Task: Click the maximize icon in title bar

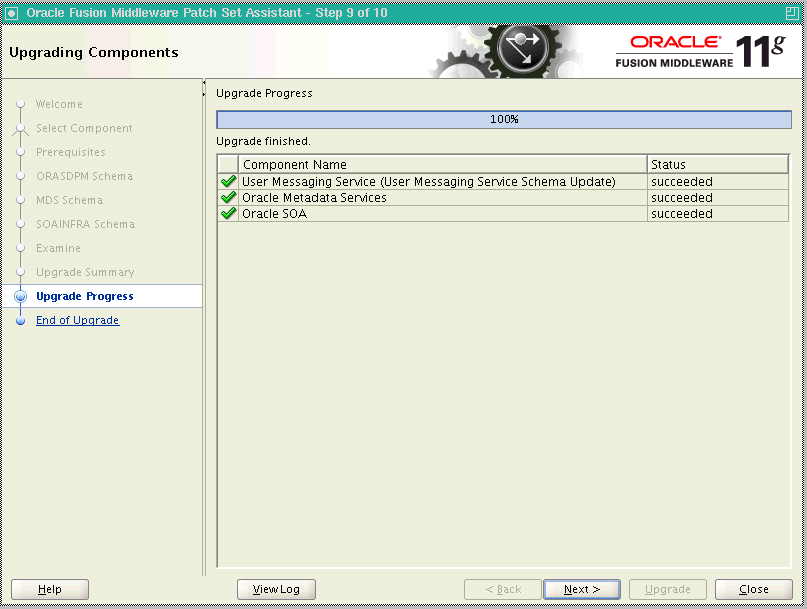Action: [792, 13]
